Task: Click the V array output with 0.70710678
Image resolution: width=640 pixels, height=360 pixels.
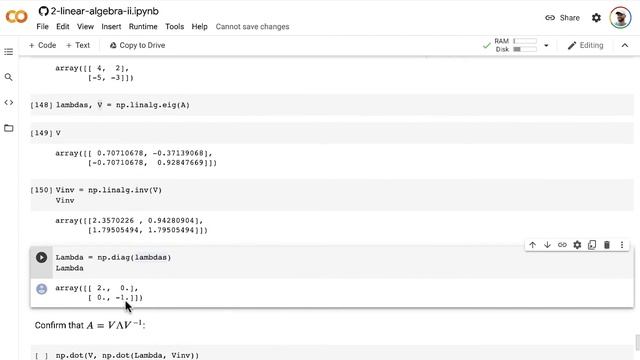Action: pos(136,158)
